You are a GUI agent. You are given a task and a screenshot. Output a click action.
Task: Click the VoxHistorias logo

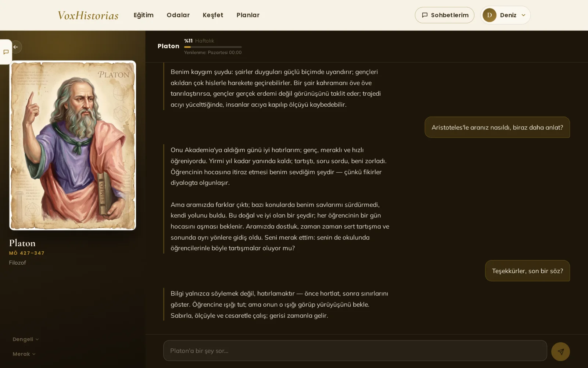tap(88, 15)
